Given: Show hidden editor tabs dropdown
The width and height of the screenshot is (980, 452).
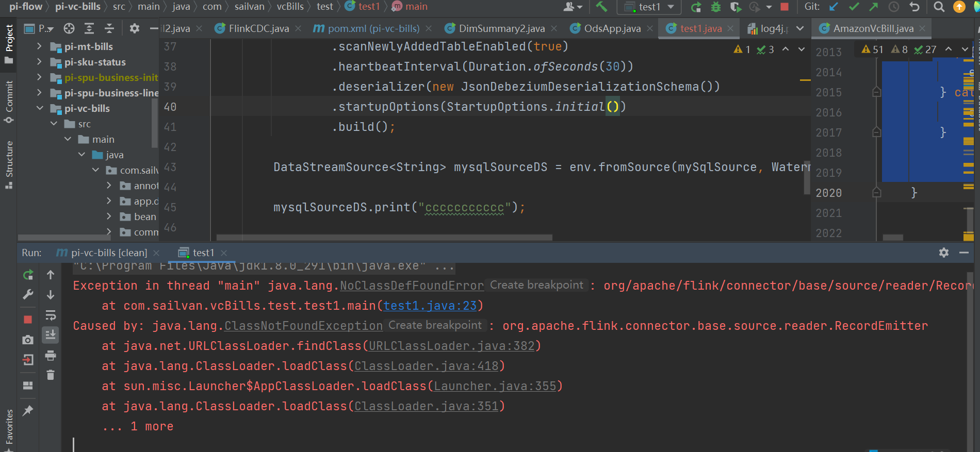Looking at the screenshot, I should (x=800, y=28).
